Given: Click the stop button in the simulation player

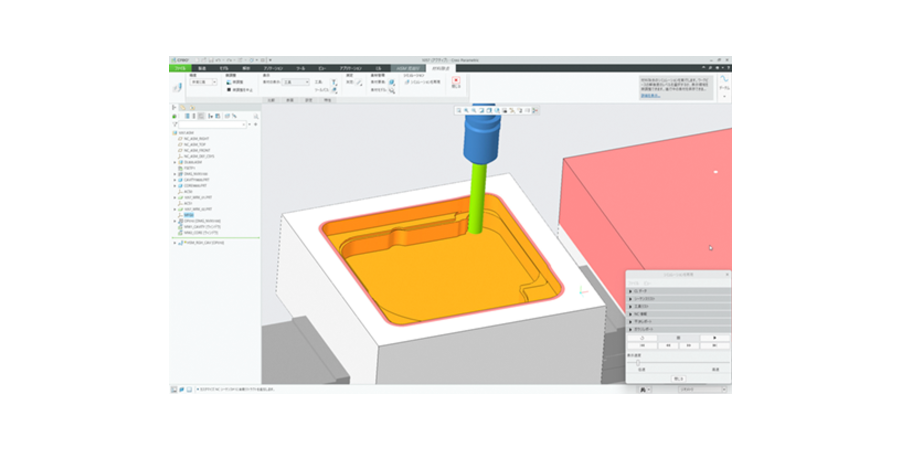Looking at the screenshot, I should tap(679, 337).
